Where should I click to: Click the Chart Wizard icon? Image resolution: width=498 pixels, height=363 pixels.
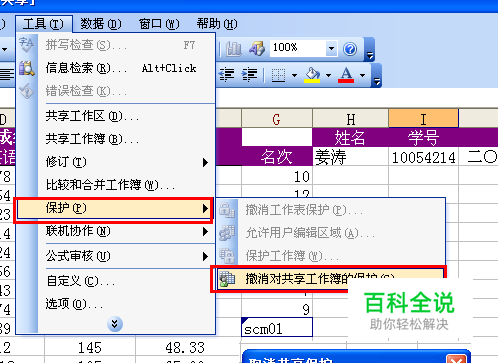tap(234, 49)
